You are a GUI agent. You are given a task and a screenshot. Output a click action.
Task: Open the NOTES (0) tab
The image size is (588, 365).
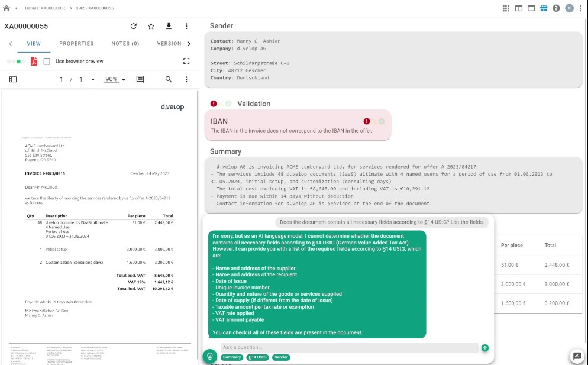[x=125, y=44]
